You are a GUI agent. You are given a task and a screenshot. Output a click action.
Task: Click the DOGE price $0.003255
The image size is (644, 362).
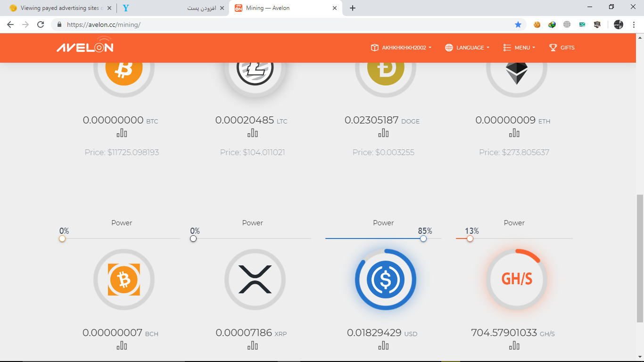click(x=383, y=152)
